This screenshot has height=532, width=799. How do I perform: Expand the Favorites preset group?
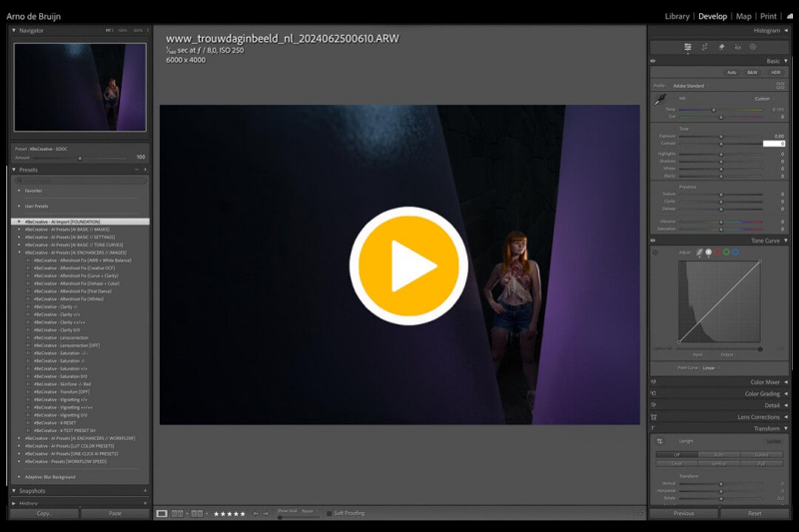[x=19, y=191]
